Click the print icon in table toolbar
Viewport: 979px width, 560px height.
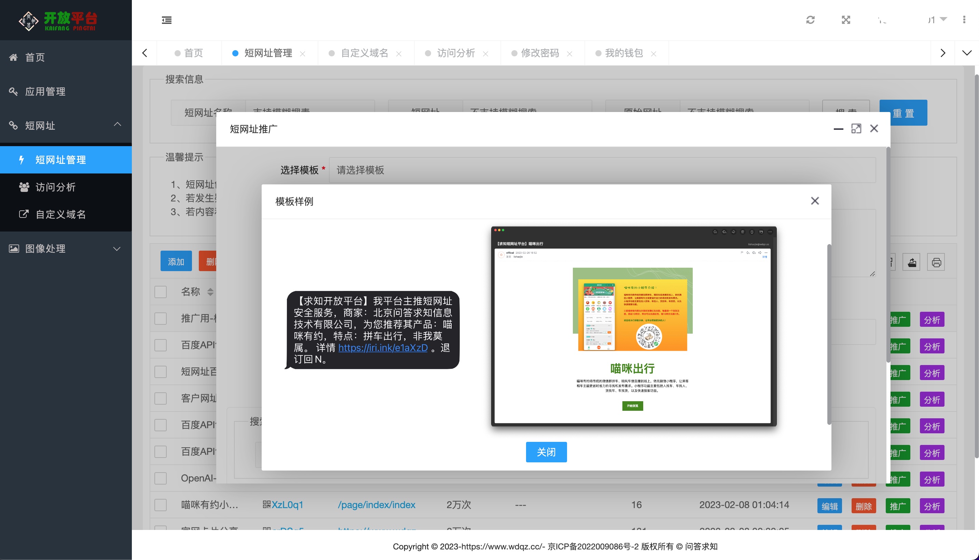click(936, 263)
